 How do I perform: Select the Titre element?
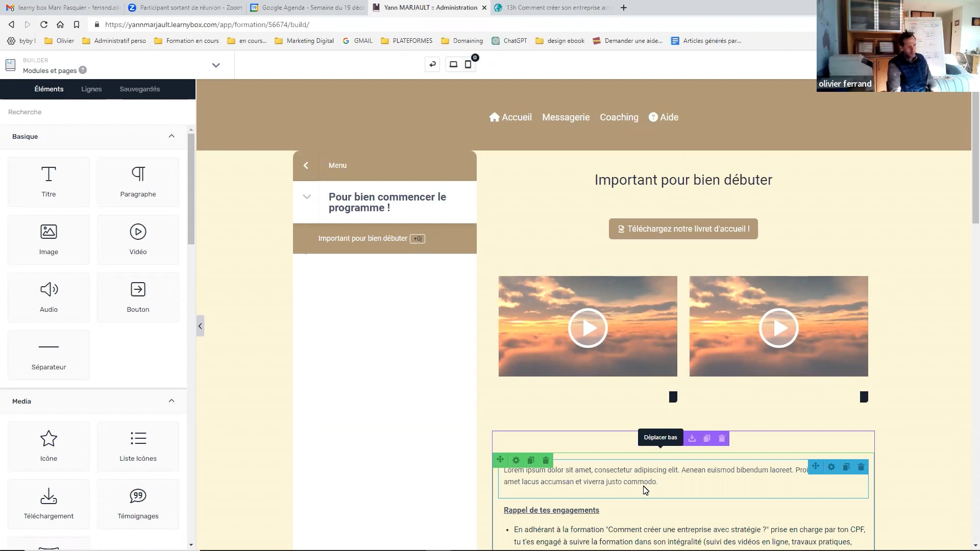click(48, 182)
